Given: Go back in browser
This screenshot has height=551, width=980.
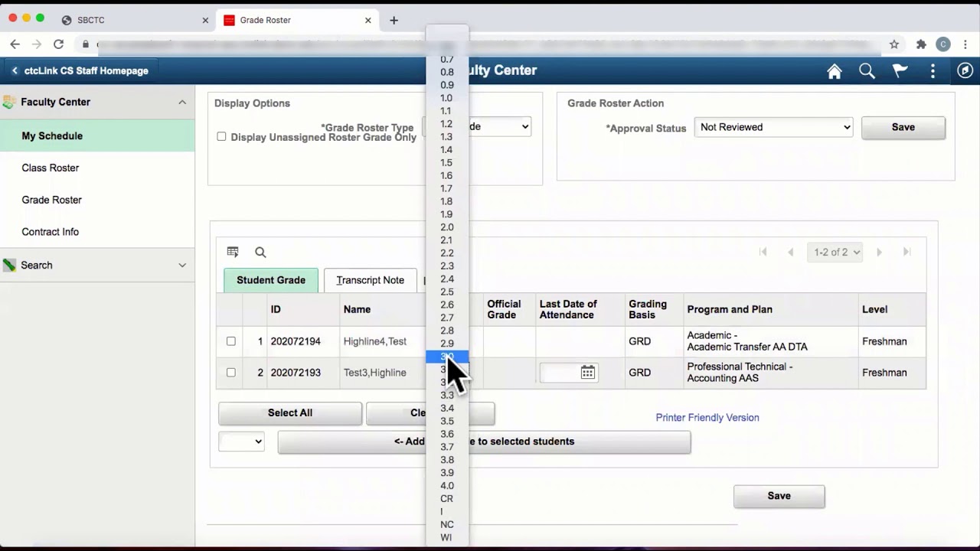Looking at the screenshot, I should tap(15, 44).
